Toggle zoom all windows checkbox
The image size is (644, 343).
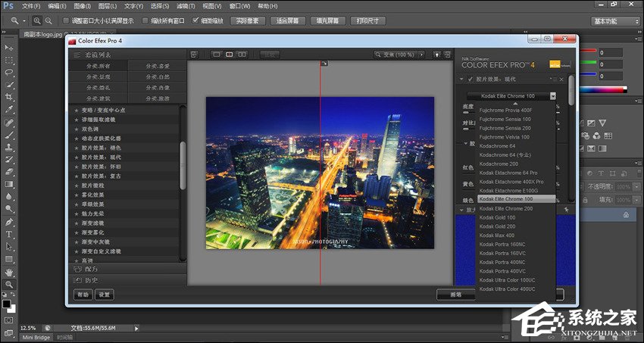pos(143,20)
